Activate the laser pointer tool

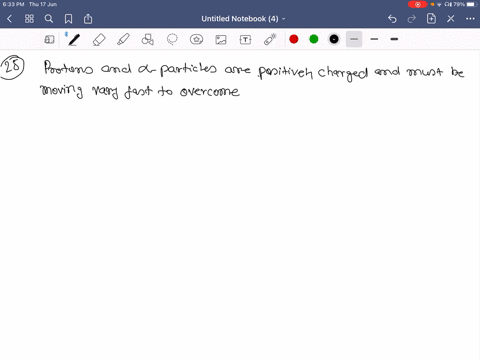click(270, 39)
